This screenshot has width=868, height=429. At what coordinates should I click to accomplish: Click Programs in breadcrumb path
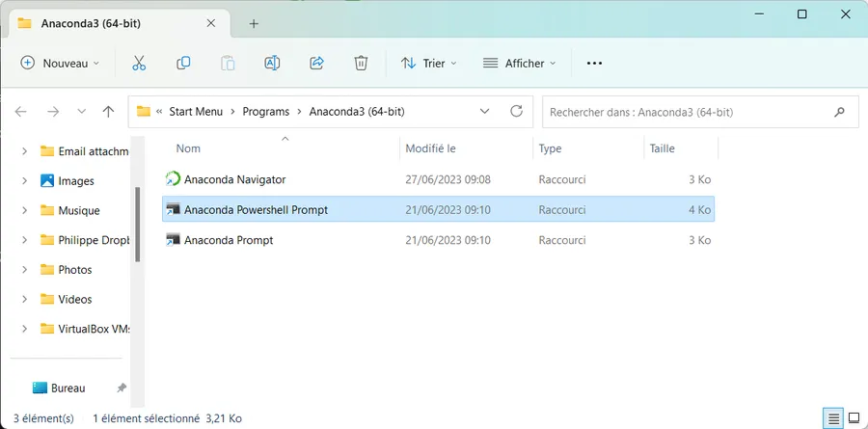coord(266,112)
